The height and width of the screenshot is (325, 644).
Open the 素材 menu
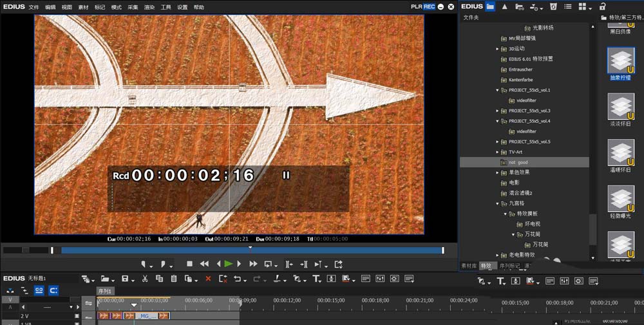pos(83,7)
